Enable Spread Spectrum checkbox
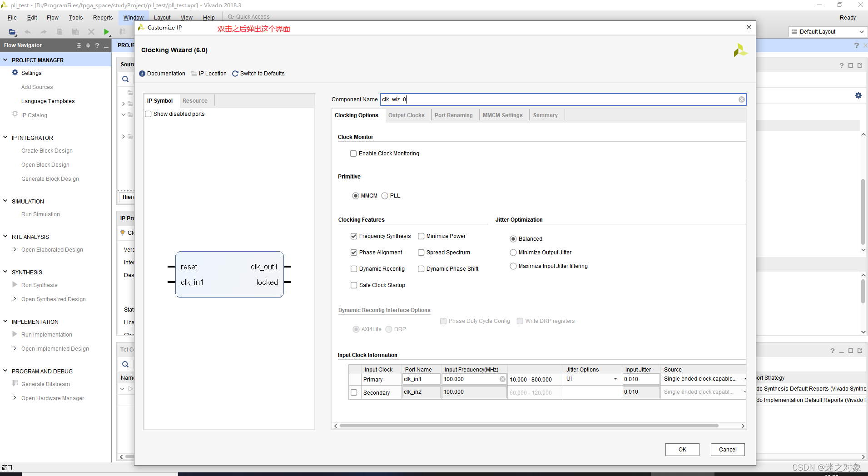Screen dimensions: 868x476 tap(421, 253)
